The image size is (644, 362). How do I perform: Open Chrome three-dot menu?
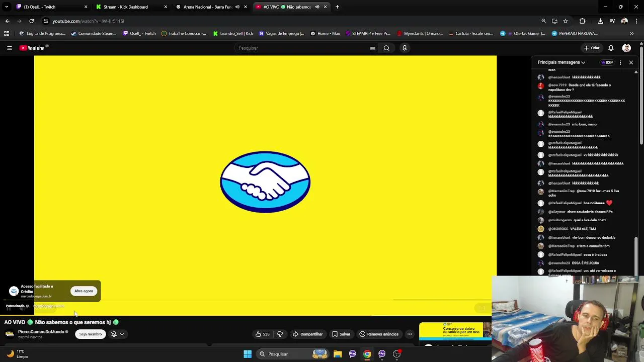(x=636, y=21)
